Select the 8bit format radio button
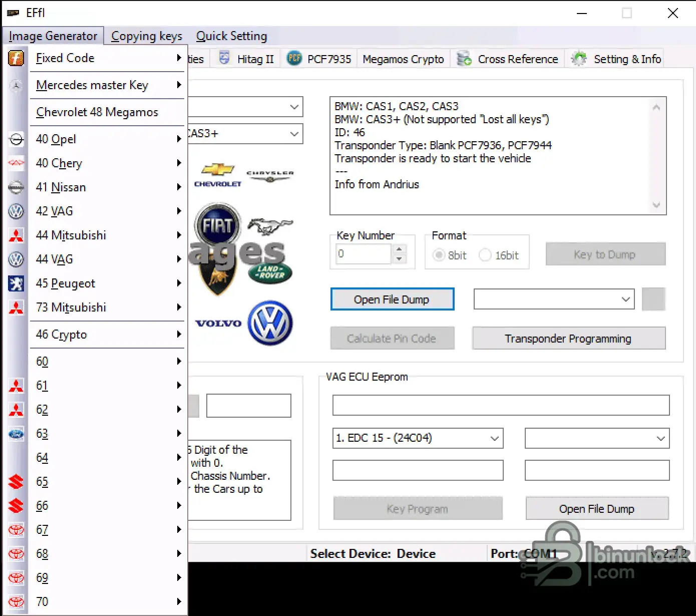 [439, 255]
